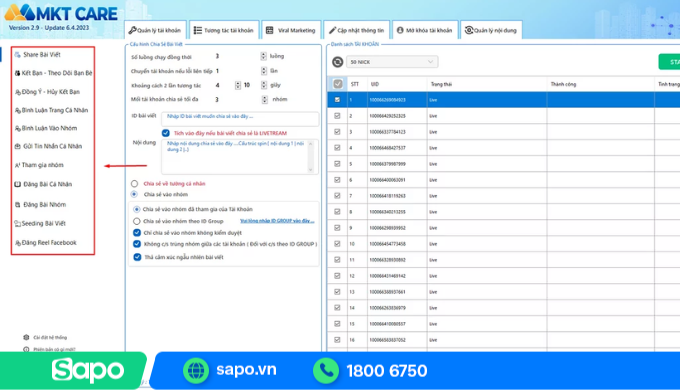Uncheck the account row 2 checkbox

pyautogui.click(x=337, y=116)
